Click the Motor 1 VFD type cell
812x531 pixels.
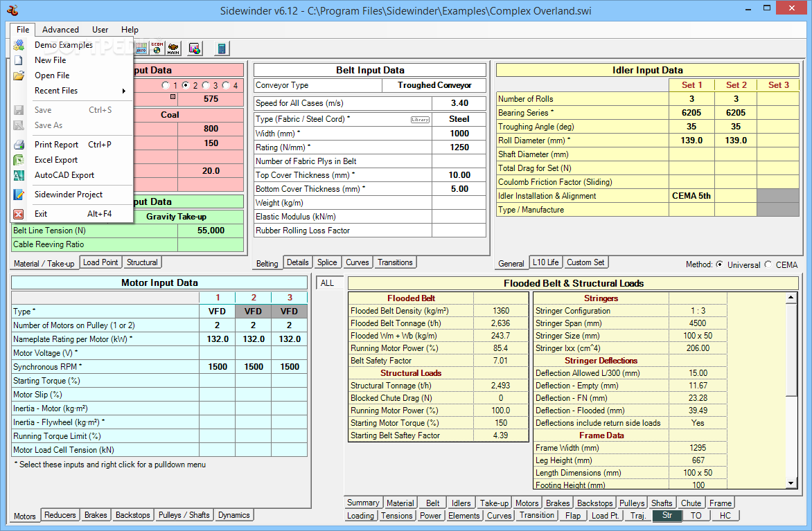coord(217,311)
